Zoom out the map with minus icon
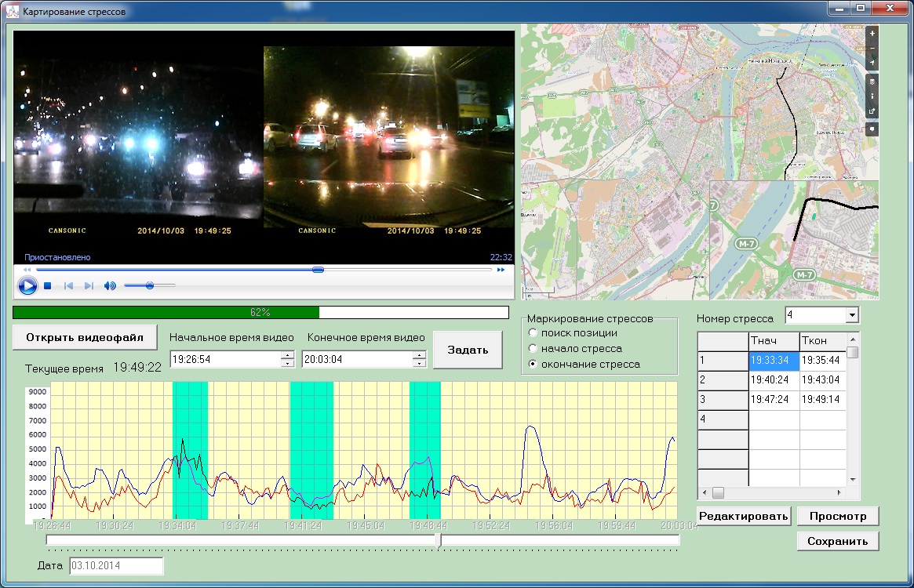This screenshot has height=588, width=914. (872, 49)
